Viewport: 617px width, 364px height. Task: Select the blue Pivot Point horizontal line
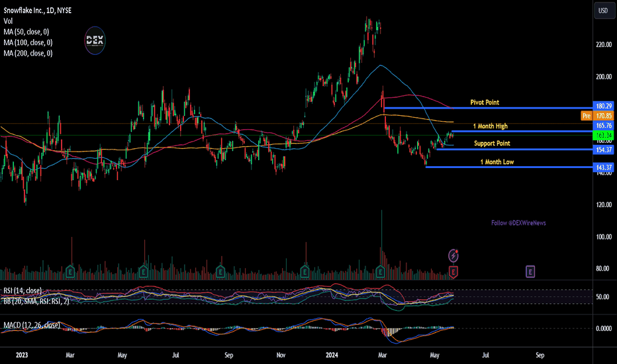point(488,108)
